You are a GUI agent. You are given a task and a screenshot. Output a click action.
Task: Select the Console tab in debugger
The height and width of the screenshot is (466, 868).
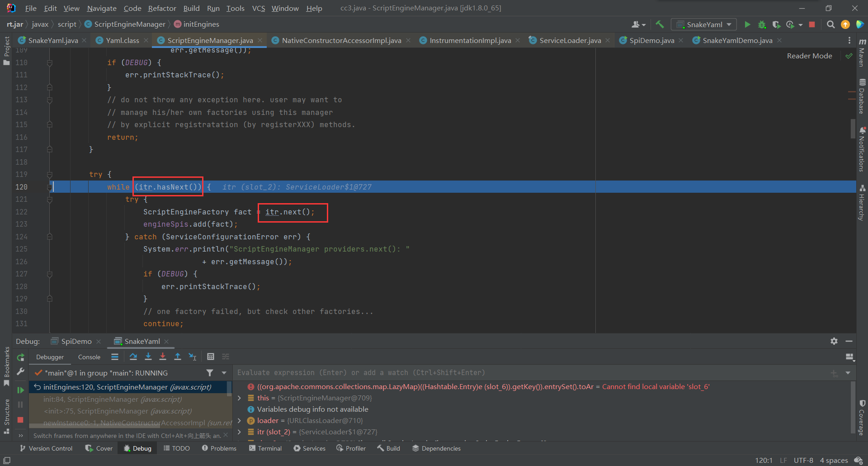(x=89, y=357)
